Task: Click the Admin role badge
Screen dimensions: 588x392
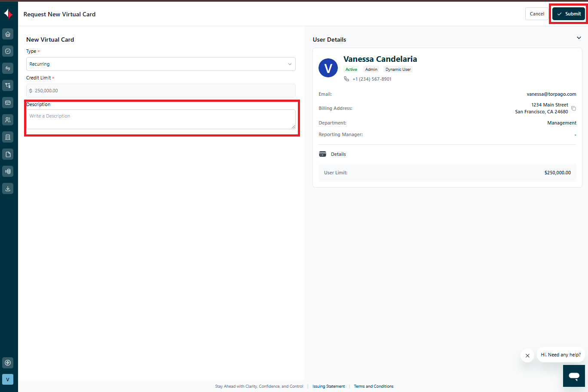Action: pos(371,70)
